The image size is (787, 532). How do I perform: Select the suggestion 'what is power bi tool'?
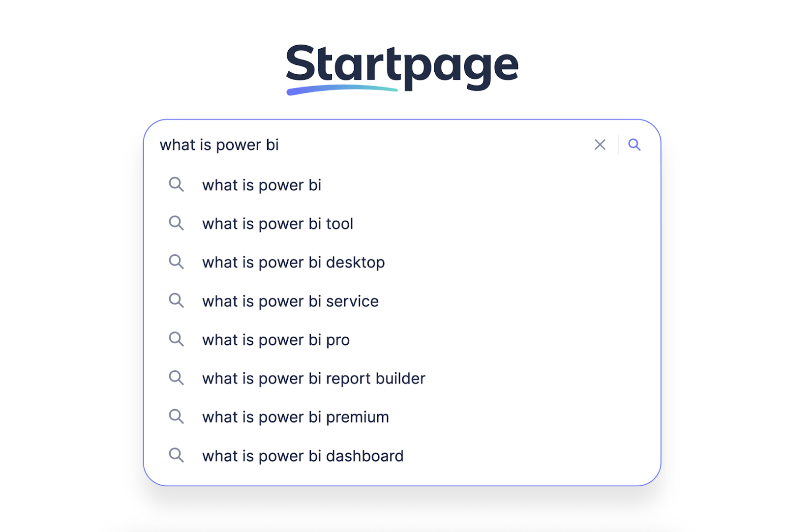click(277, 224)
